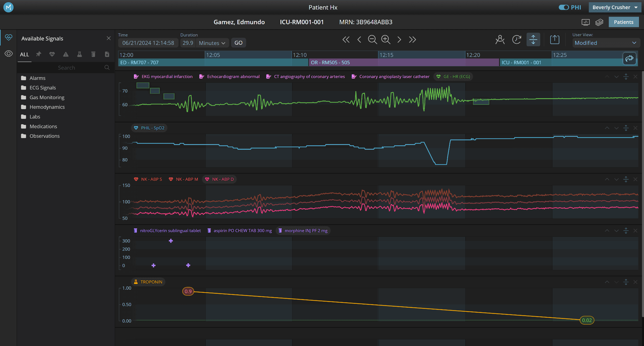Click the share arrow button on timeline

(630, 59)
